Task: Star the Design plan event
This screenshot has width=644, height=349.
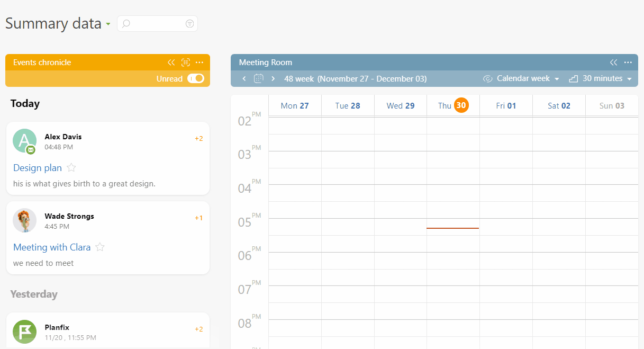Action: [x=71, y=168]
